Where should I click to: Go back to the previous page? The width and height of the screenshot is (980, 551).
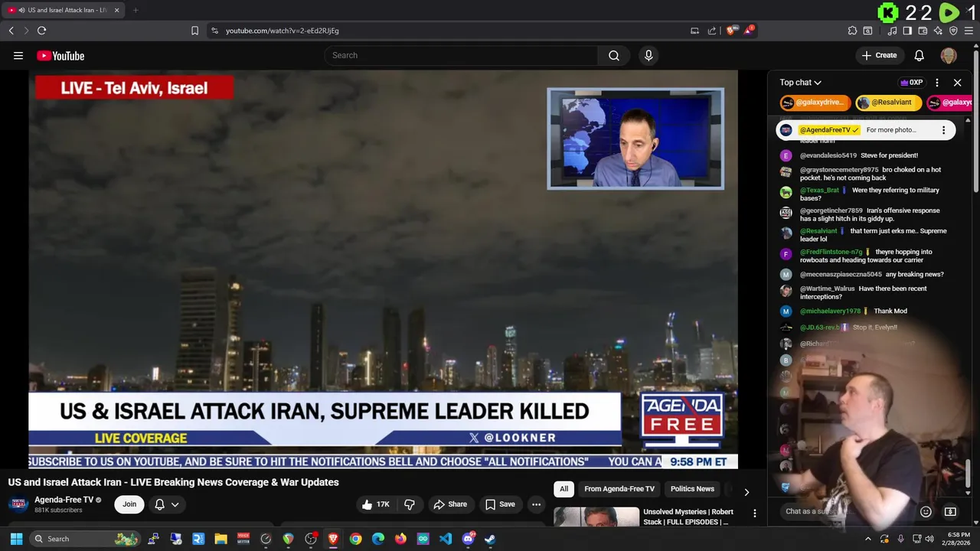pos(11,31)
